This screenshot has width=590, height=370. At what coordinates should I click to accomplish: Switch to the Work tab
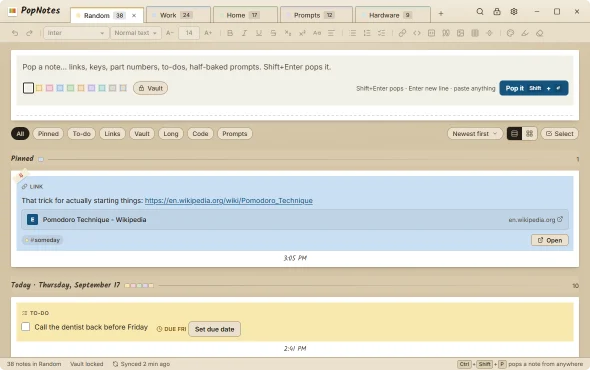(x=178, y=15)
